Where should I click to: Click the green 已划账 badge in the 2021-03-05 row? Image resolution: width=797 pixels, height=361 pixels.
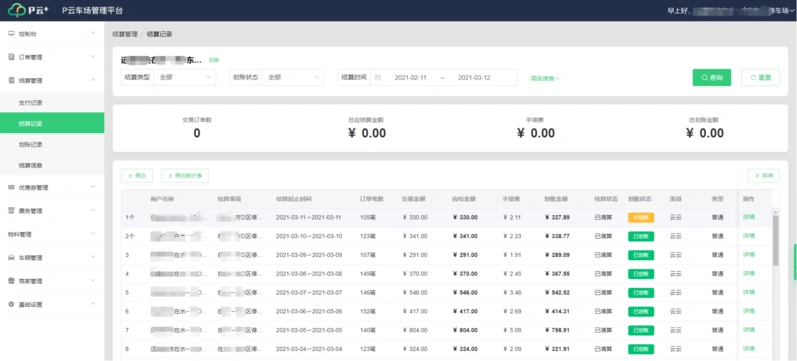pos(641,330)
